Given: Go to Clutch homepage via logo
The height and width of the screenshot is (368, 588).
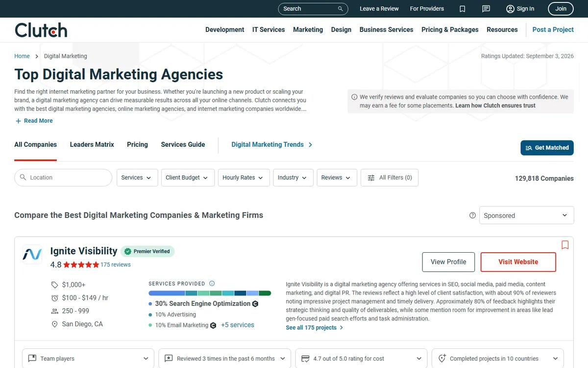Looking at the screenshot, I should (x=41, y=30).
